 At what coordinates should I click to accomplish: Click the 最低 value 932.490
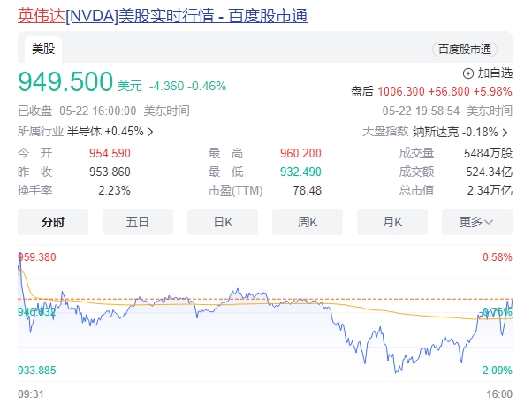[x=300, y=172]
